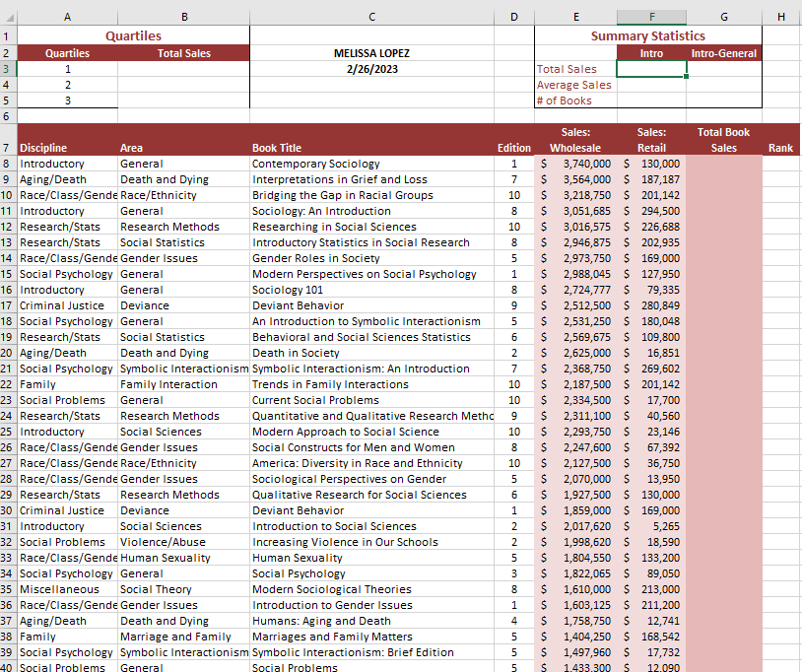The height and width of the screenshot is (672, 802).
Task: Select Rank cell for Contemporary Sociology
Action: pos(781,164)
